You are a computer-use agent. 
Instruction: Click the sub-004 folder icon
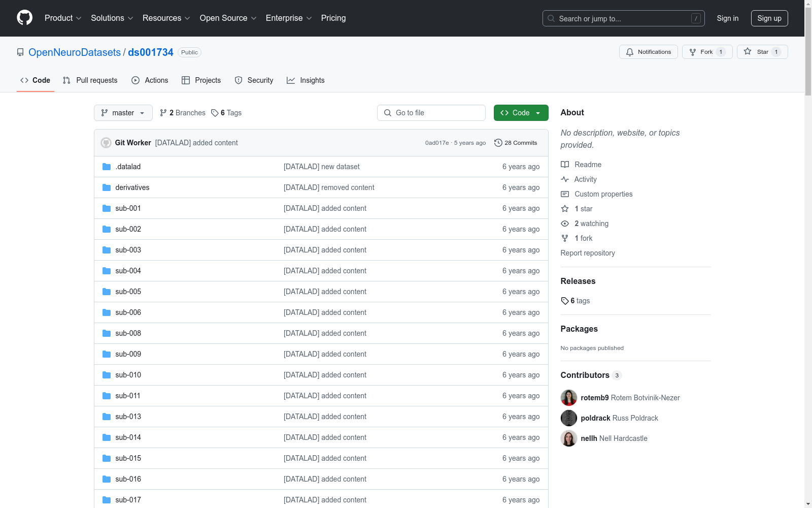click(107, 271)
